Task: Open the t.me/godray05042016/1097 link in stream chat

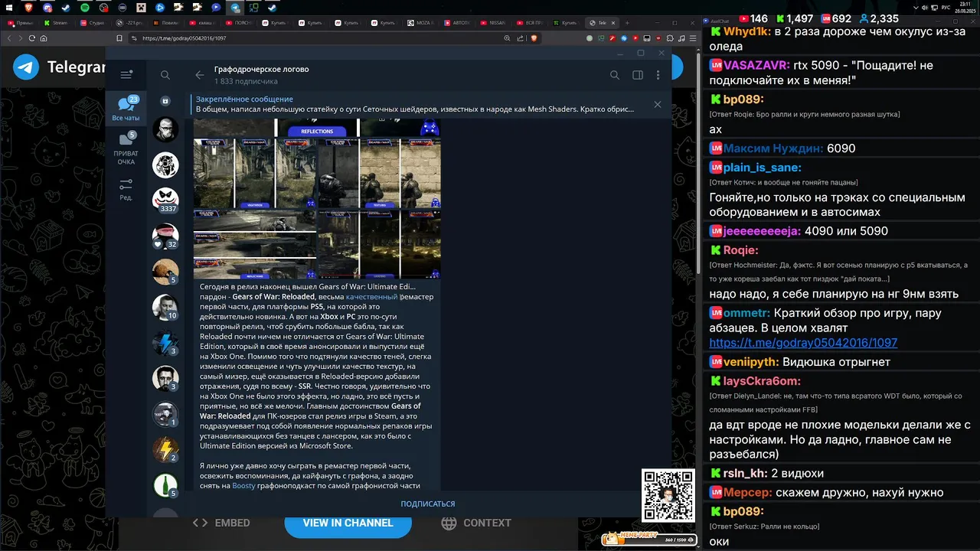Action: (803, 343)
